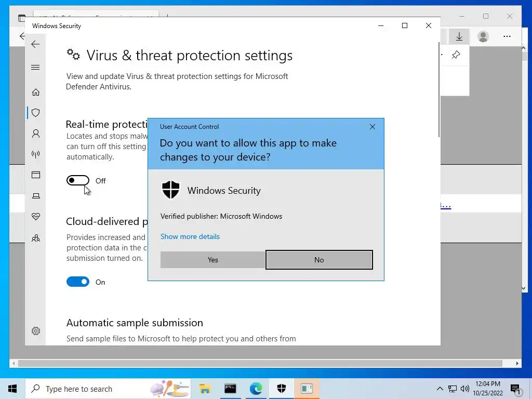Open Firewall & network protection icon

(36, 154)
